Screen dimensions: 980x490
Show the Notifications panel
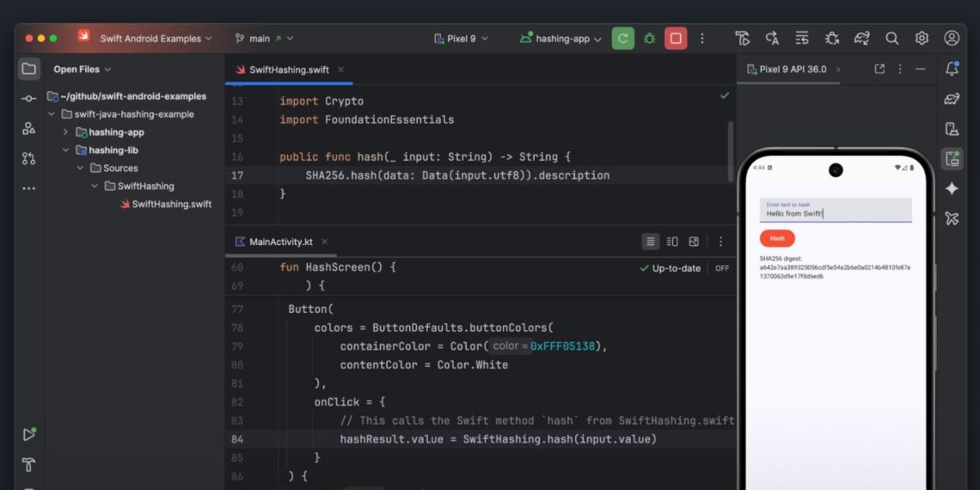(952, 70)
